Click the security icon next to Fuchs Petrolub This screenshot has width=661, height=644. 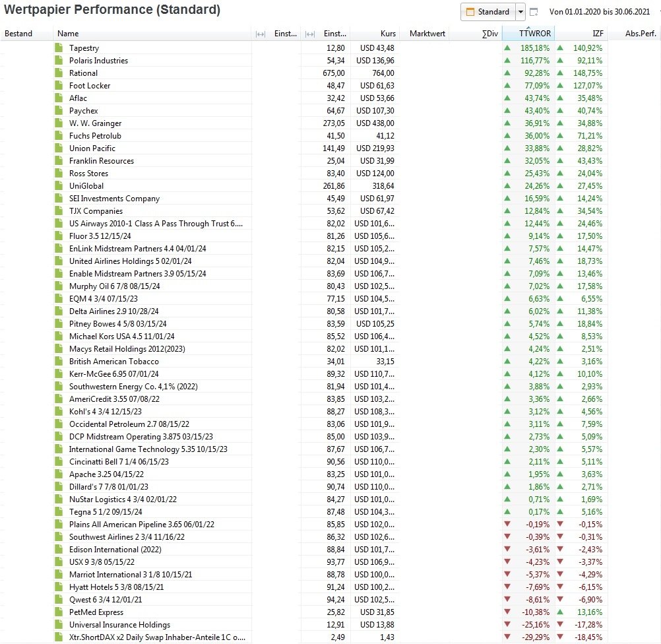(59, 135)
